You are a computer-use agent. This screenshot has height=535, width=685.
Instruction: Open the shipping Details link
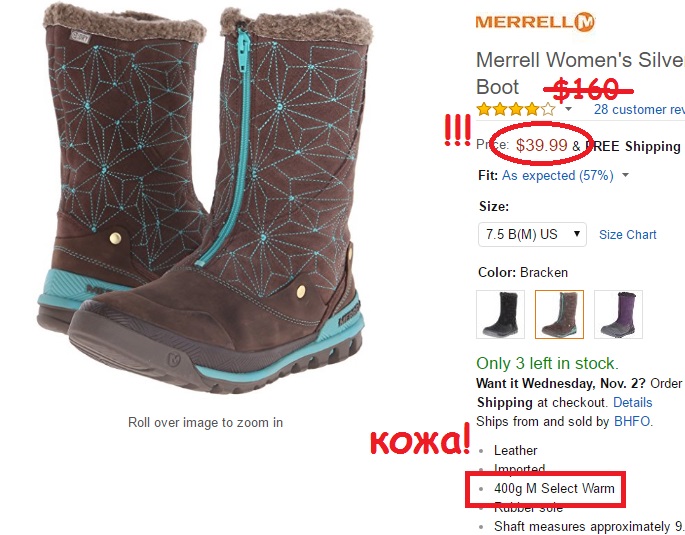633,402
